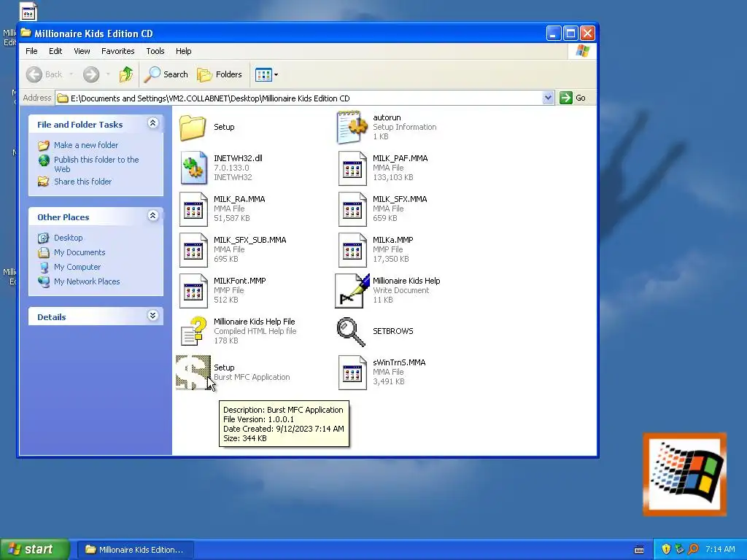Select the INETWH32.dll file icon
747x560 pixels.
(193, 168)
